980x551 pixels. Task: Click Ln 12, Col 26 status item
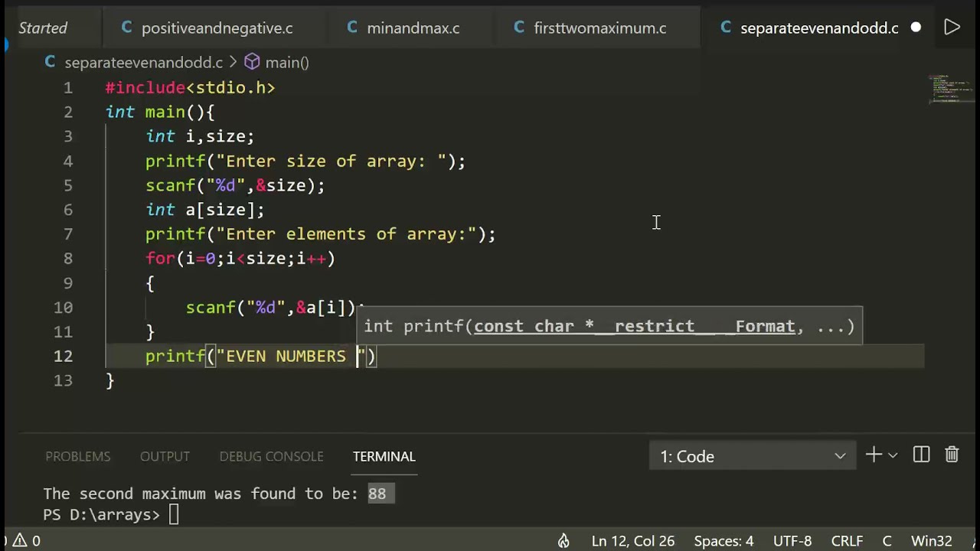[x=632, y=540]
